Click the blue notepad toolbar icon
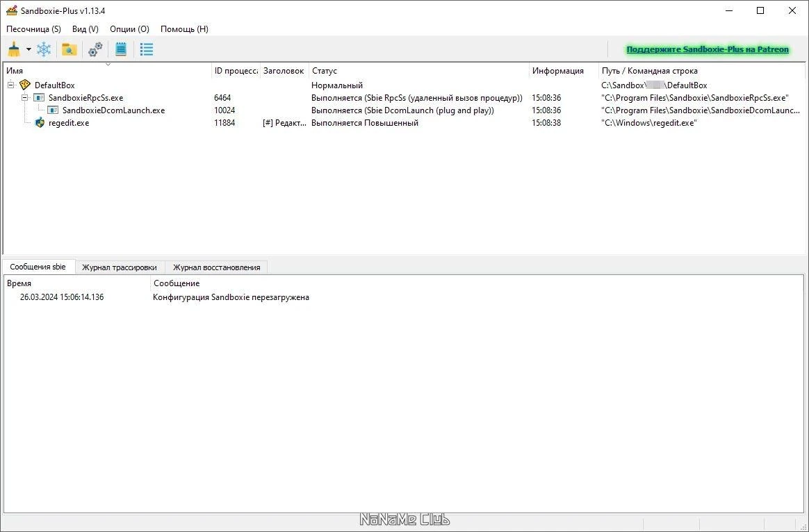809x532 pixels. [x=121, y=49]
